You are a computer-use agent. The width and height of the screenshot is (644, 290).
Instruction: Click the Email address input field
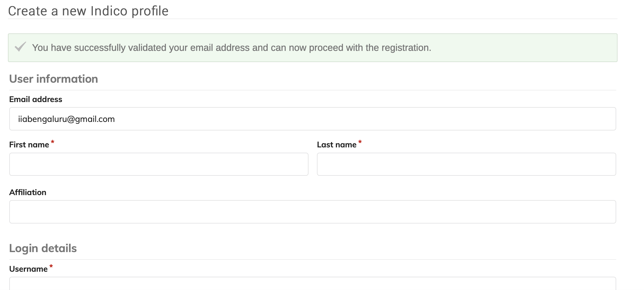coord(312,119)
